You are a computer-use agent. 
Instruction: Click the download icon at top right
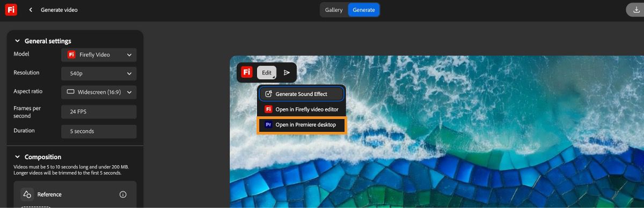click(637, 10)
